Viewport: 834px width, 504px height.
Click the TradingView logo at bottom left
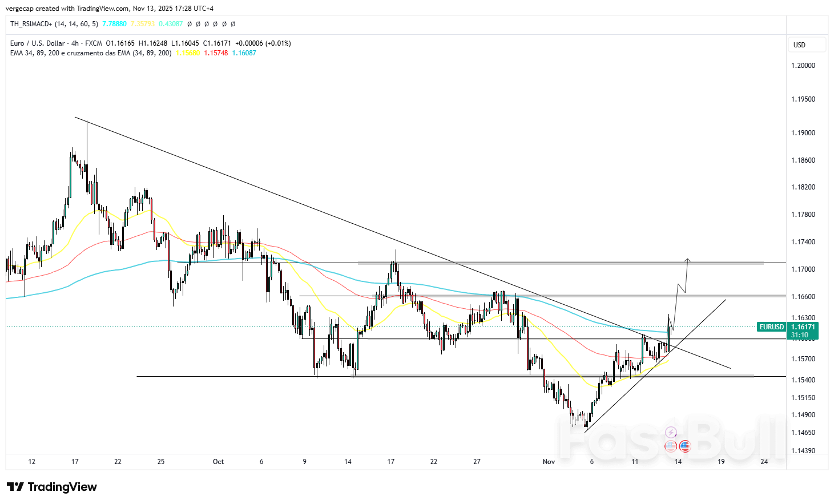[52, 487]
